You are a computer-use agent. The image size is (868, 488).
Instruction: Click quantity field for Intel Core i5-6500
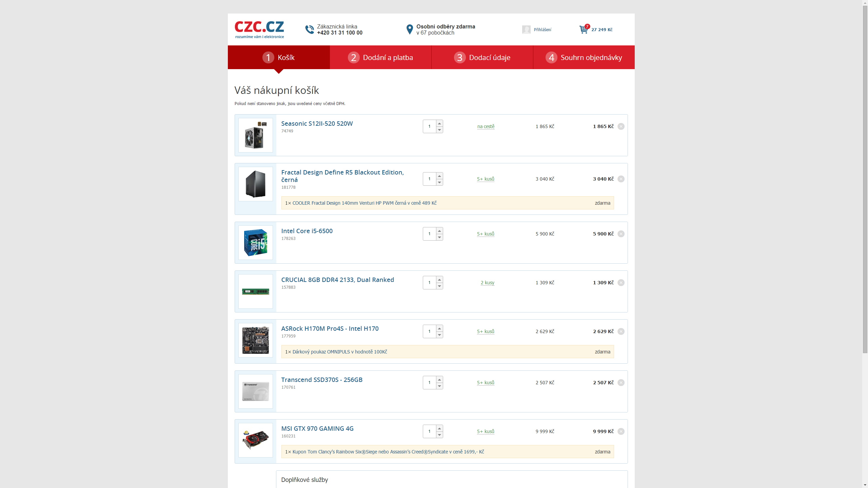pos(429,234)
